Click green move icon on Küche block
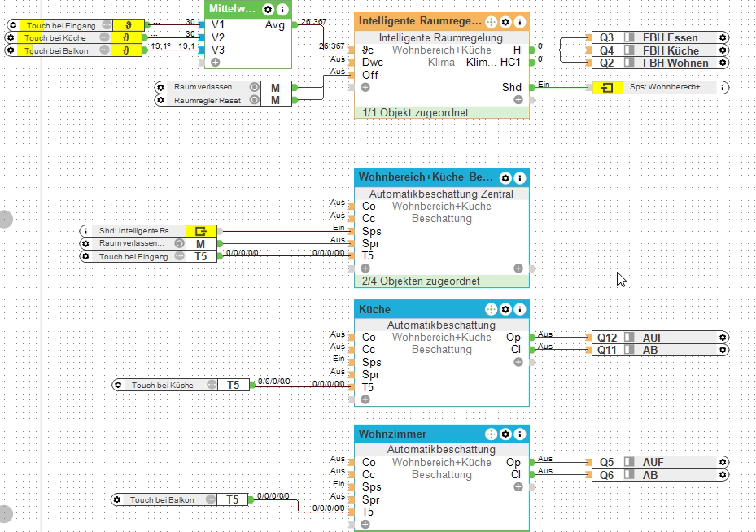The height and width of the screenshot is (532, 756). click(491, 309)
